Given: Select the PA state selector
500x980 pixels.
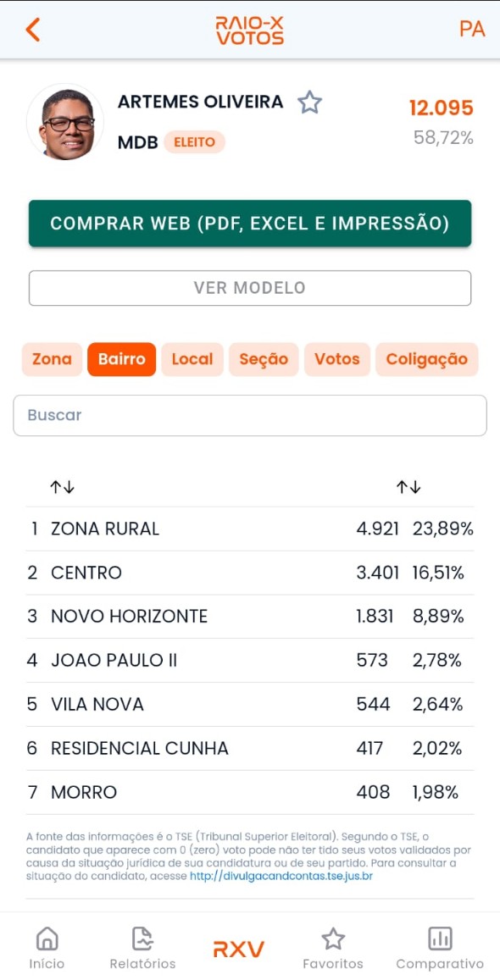Looking at the screenshot, I should pos(472,29).
